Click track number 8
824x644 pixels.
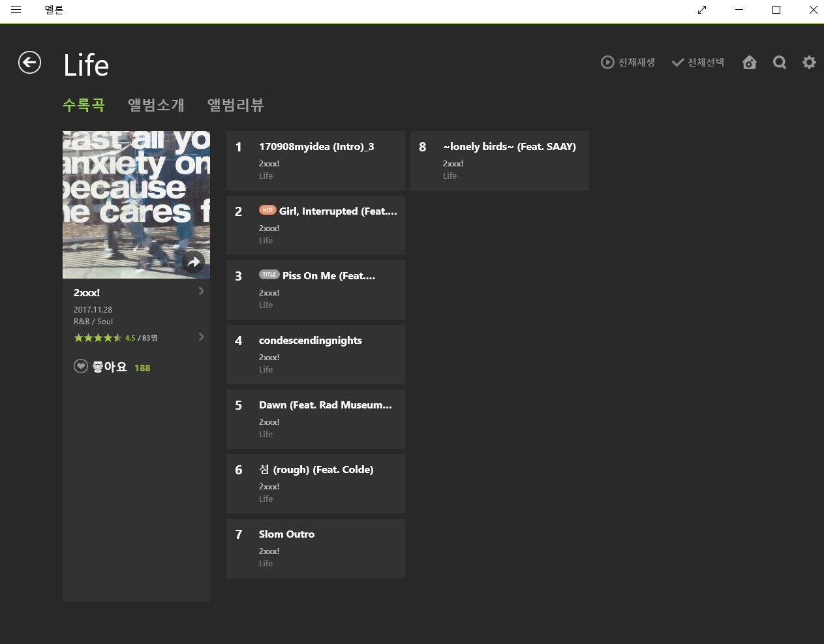pos(422,147)
